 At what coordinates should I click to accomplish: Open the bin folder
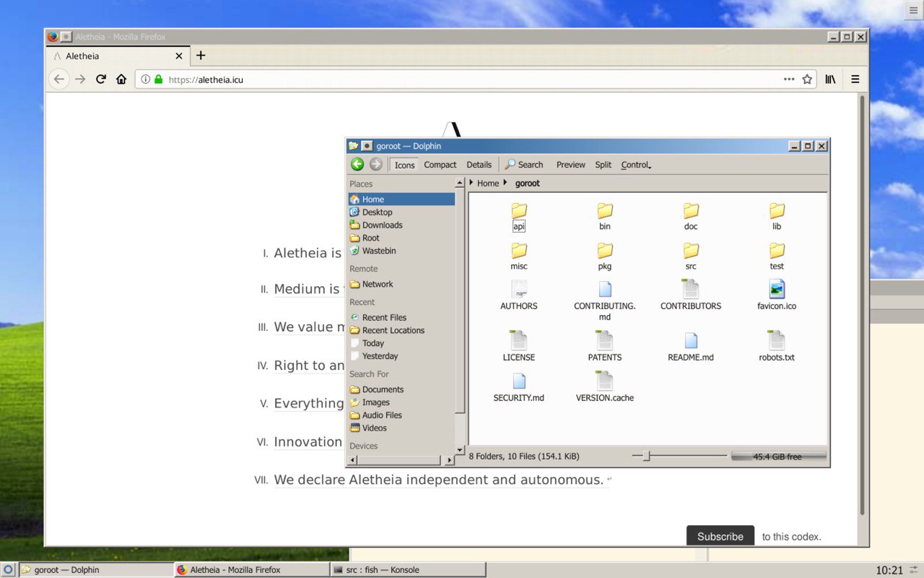pyautogui.click(x=605, y=217)
